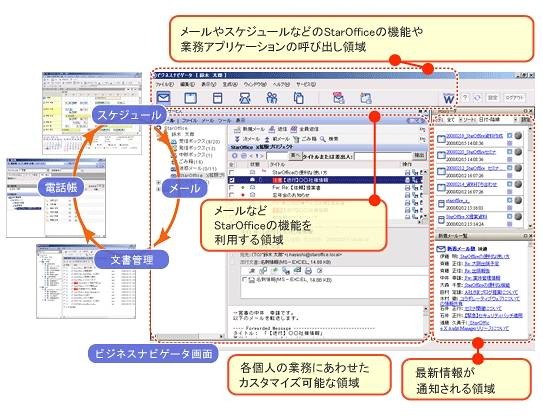This screenshot has width=543, height=417.
Task: Check the box for 忘年会のお知らせ mail
Action: (x=232, y=195)
